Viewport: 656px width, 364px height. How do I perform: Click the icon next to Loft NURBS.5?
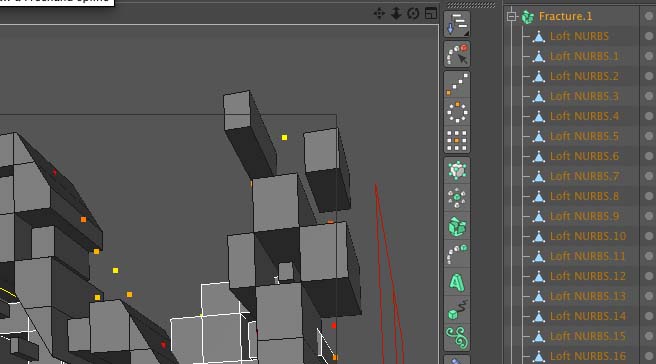click(x=539, y=136)
